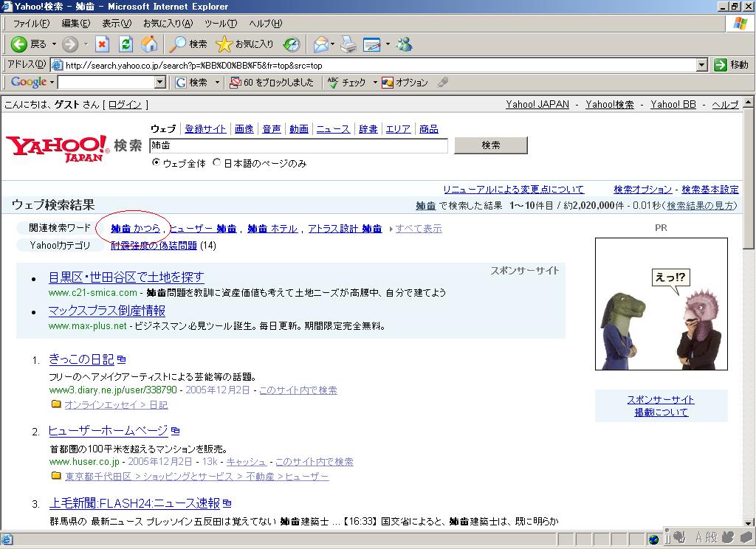Screen dimensions: 756x549
Task: Open Favorites with the star icon
Action: tap(224, 44)
